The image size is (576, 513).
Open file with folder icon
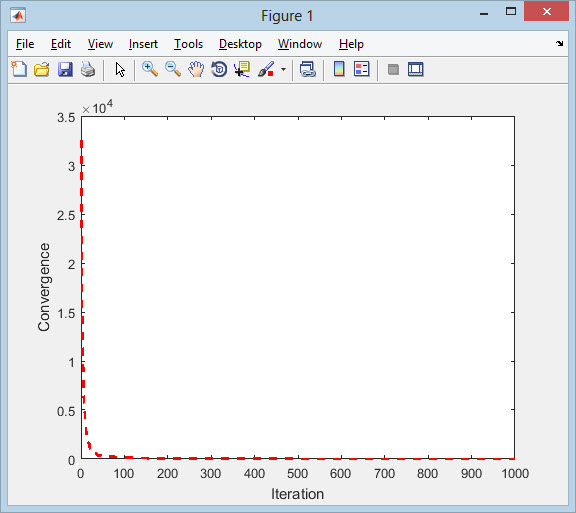[x=42, y=69]
